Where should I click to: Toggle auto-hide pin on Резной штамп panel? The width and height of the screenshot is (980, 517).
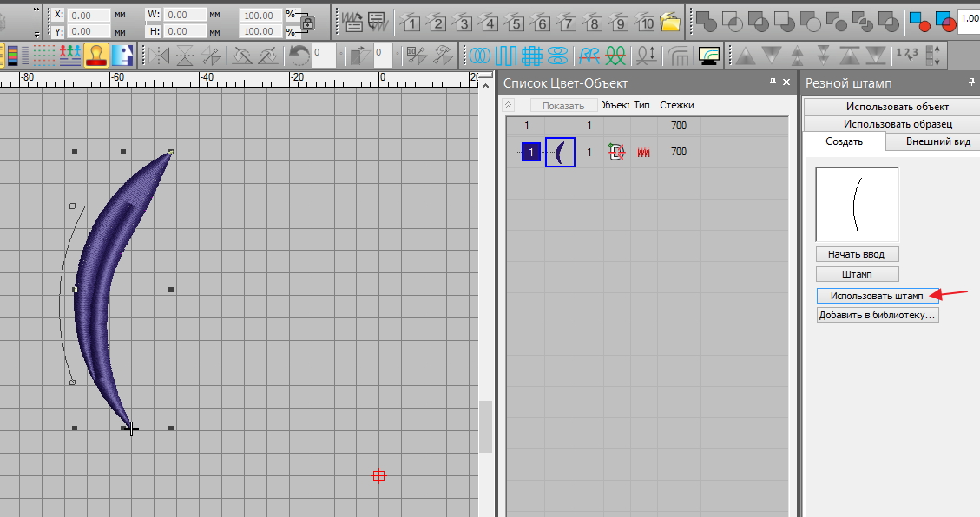tap(971, 82)
